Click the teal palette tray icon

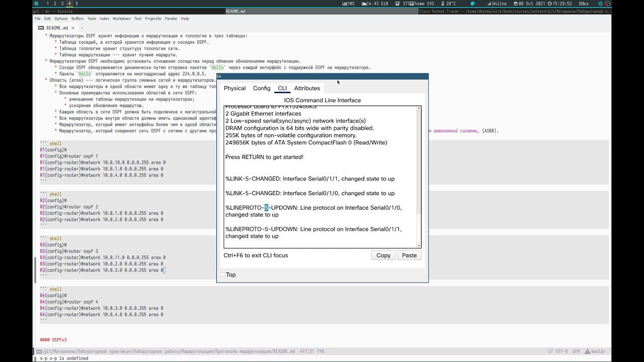(x=473, y=4)
